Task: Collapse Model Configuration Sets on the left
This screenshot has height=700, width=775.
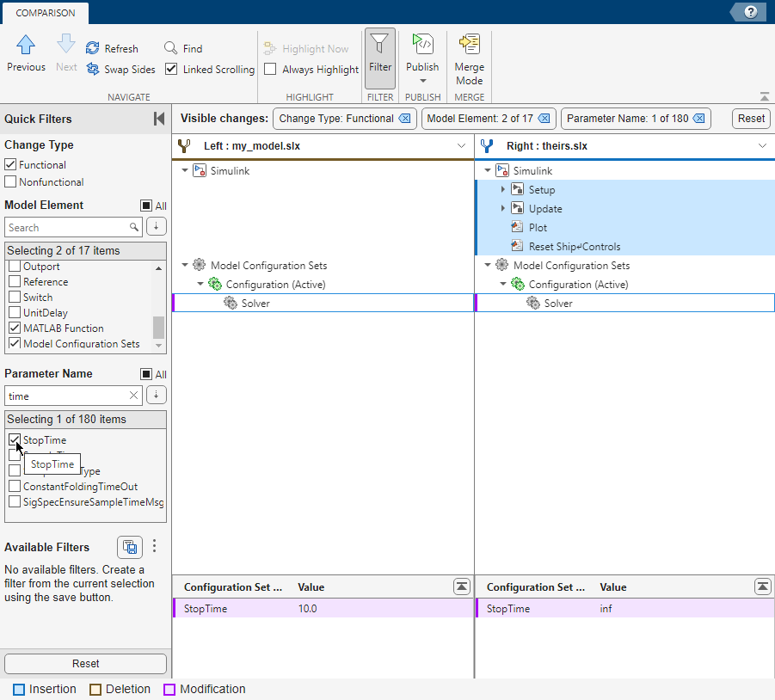Action: pyautogui.click(x=184, y=265)
